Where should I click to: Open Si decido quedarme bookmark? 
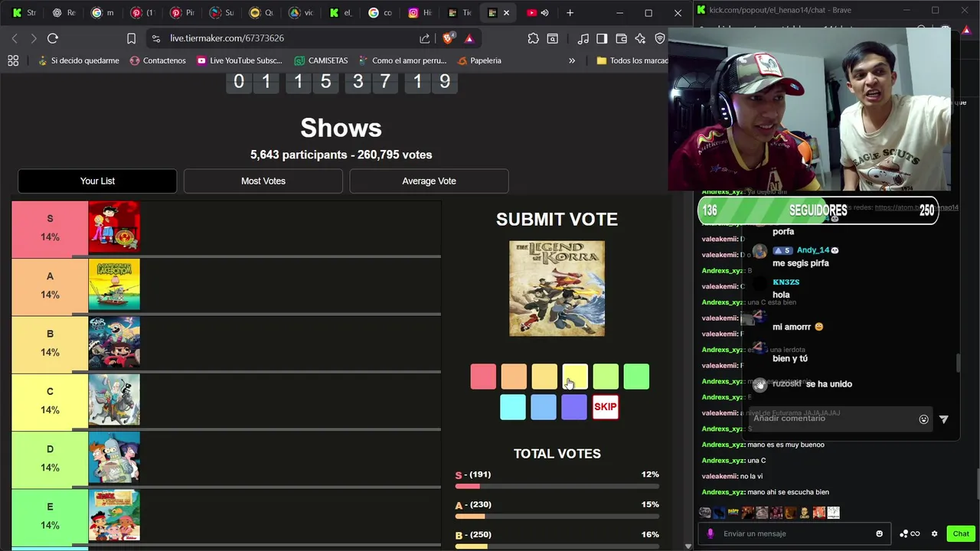[77, 60]
